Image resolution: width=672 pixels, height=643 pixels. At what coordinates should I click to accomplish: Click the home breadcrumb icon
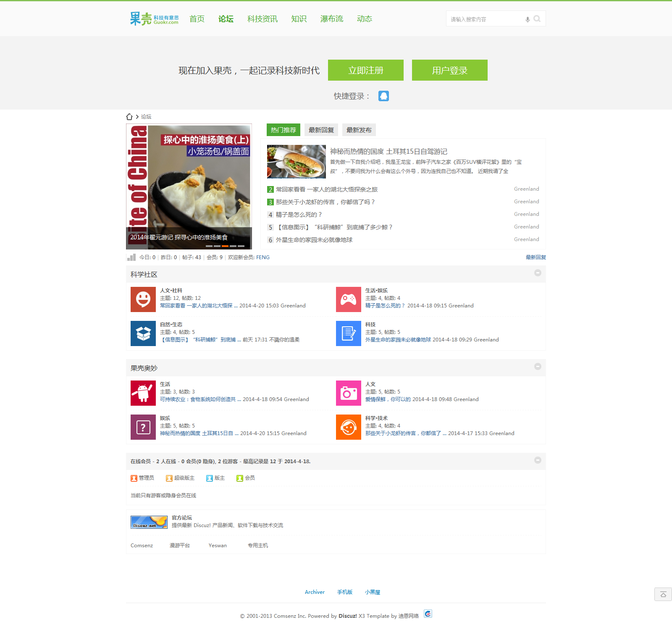pos(129,117)
